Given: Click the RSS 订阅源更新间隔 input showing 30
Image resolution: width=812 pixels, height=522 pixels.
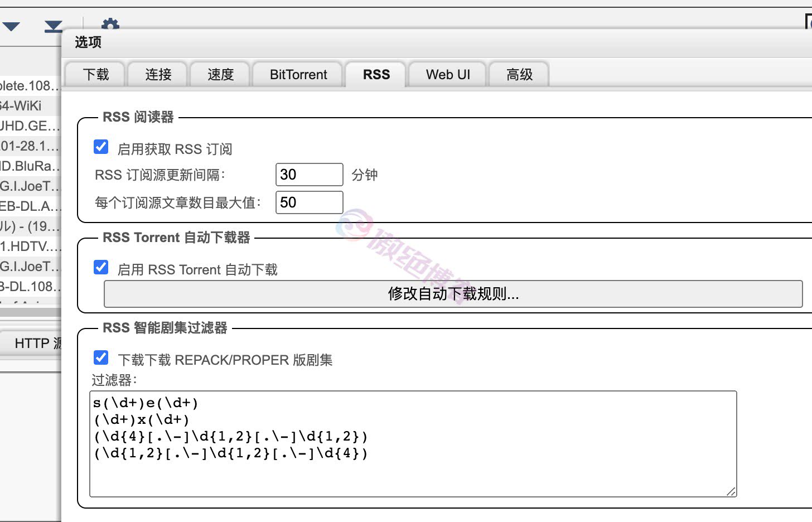Looking at the screenshot, I should pos(309,175).
